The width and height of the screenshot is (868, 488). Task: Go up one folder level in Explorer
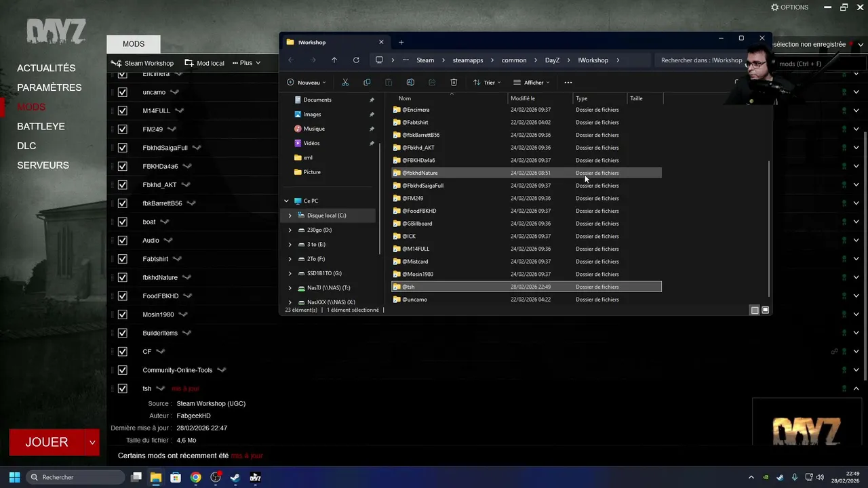(x=334, y=60)
